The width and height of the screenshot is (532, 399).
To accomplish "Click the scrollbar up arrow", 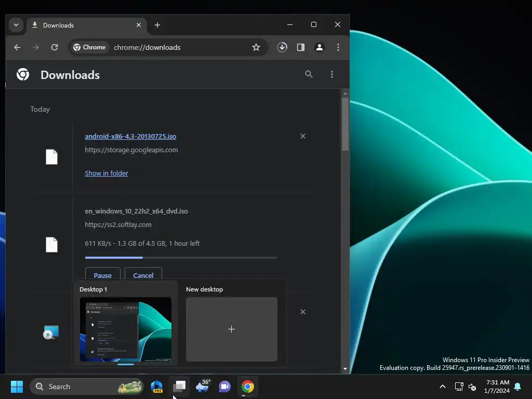I will pos(345,94).
